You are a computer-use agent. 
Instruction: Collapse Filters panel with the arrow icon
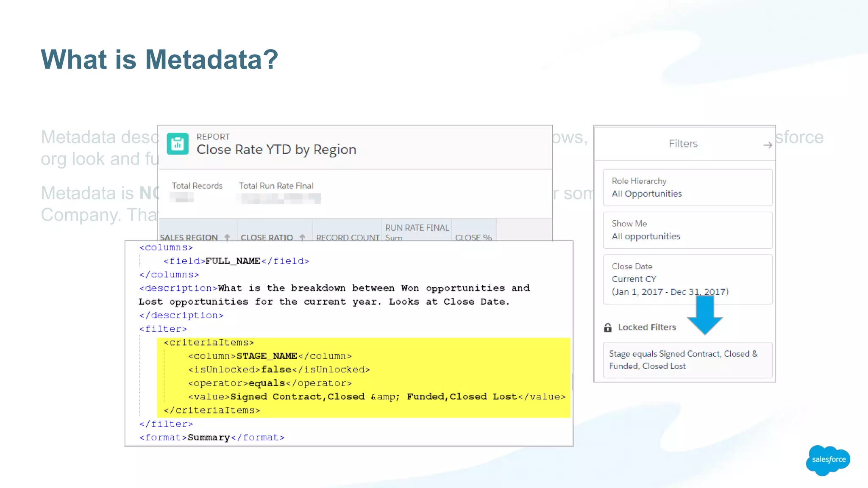pos(768,145)
